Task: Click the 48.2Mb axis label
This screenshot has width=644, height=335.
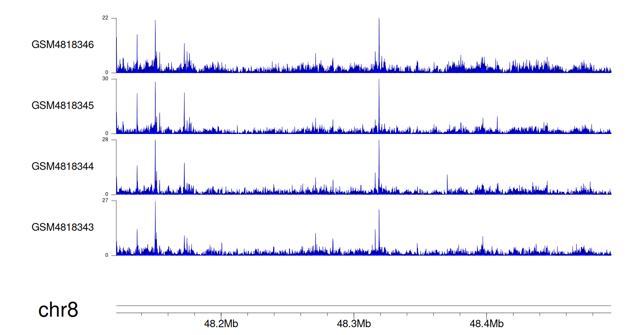Action: (x=221, y=324)
